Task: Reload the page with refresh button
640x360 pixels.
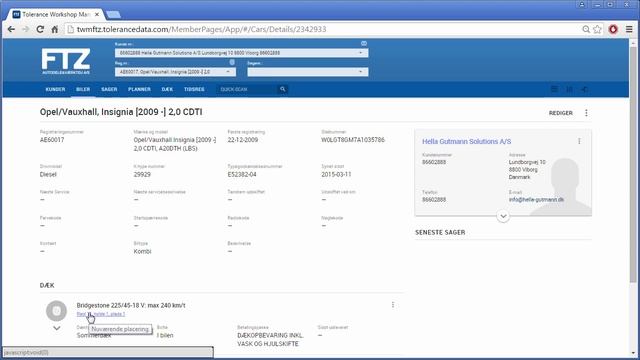Action: pos(40,29)
